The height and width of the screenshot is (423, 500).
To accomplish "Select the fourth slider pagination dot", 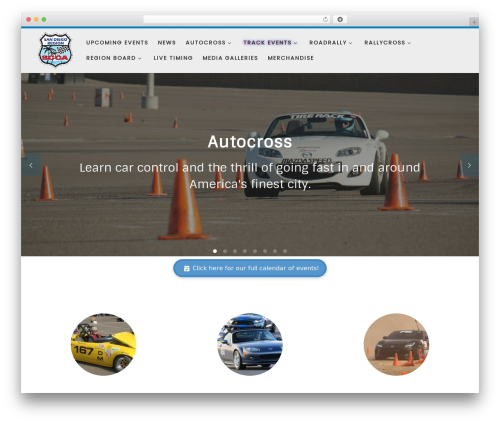I will coord(245,251).
